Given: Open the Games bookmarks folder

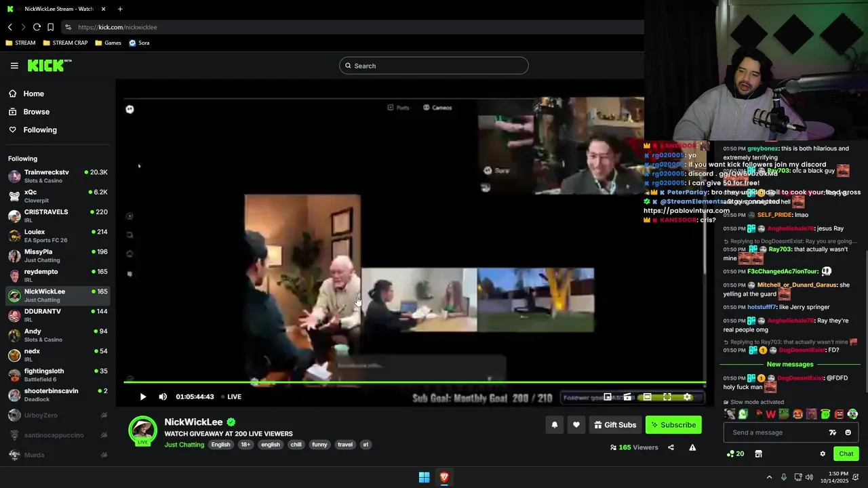Looking at the screenshot, I should (108, 43).
